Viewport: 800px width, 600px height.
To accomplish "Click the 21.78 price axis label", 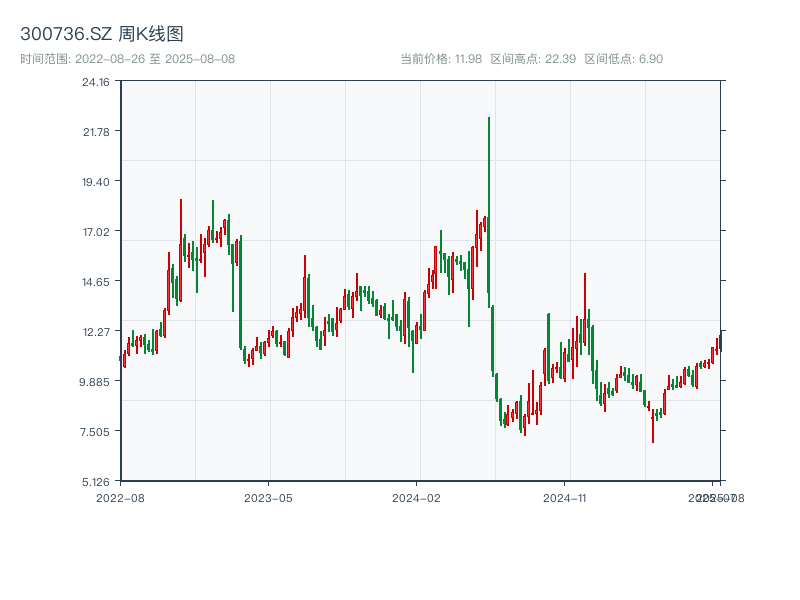I will [96, 132].
